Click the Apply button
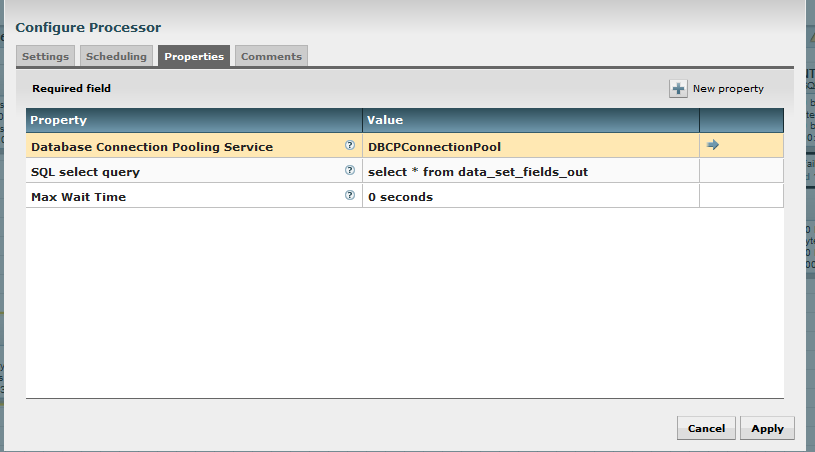Viewport: 815px width, 452px height. click(x=767, y=428)
